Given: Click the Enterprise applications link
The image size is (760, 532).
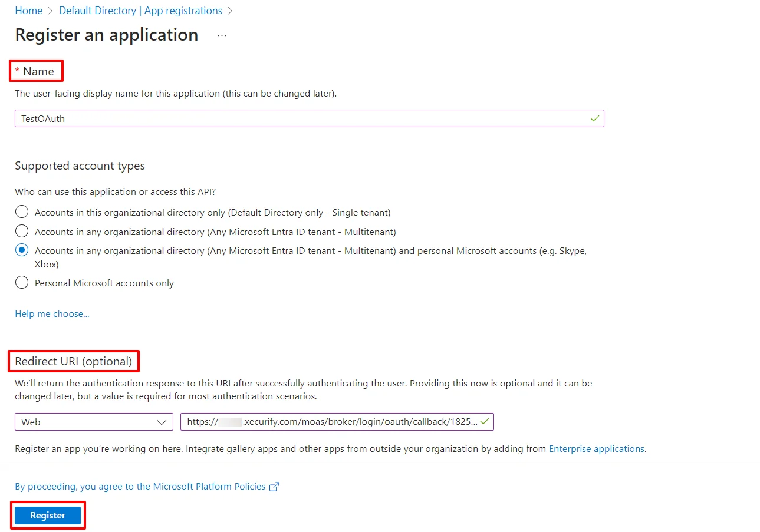Looking at the screenshot, I should point(596,448).
